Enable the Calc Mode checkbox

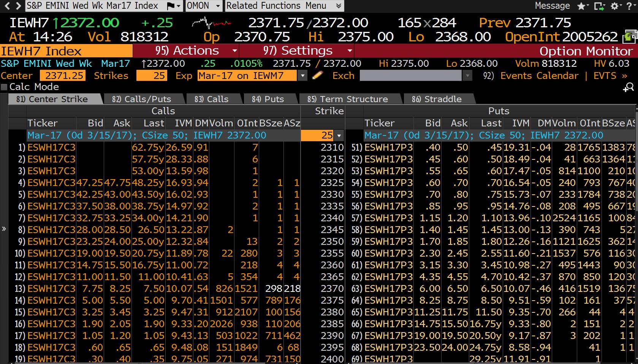coord(4,87)
